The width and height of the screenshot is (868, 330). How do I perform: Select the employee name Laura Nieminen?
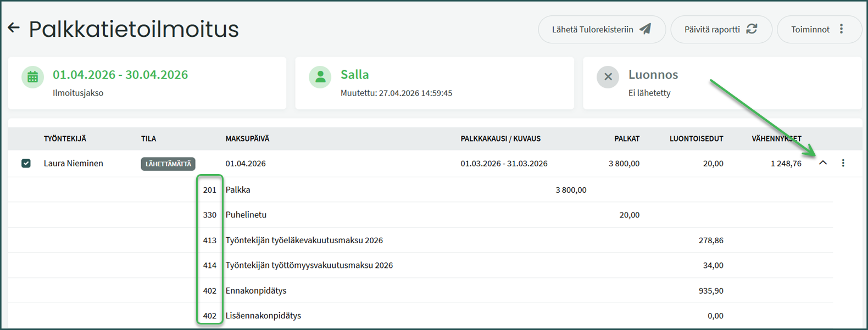(74, 164)
